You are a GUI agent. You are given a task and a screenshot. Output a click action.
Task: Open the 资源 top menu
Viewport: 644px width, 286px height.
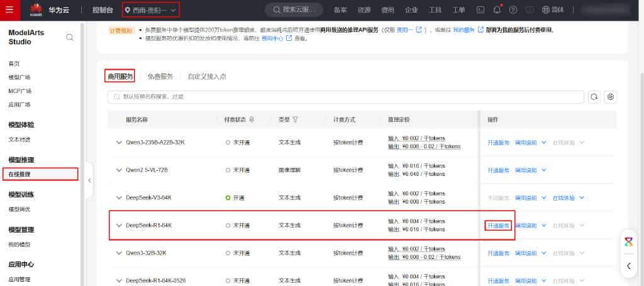point(364,10)
